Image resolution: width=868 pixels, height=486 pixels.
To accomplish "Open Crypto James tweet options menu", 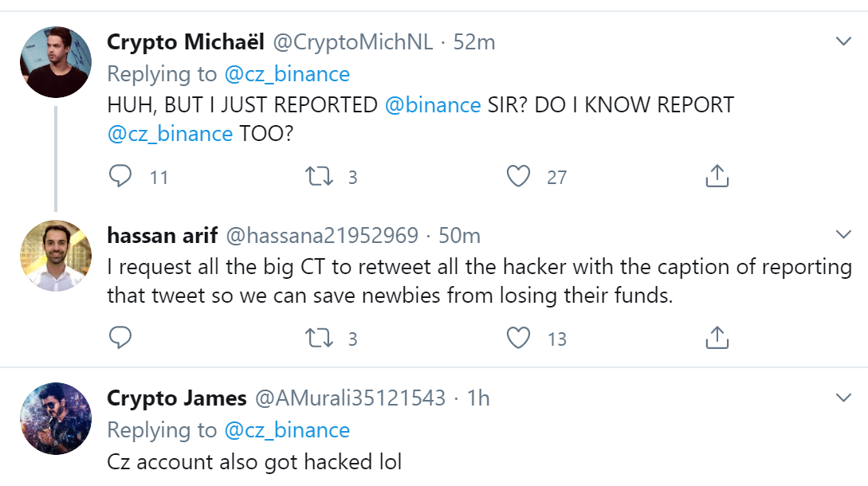I will point(843,397).
